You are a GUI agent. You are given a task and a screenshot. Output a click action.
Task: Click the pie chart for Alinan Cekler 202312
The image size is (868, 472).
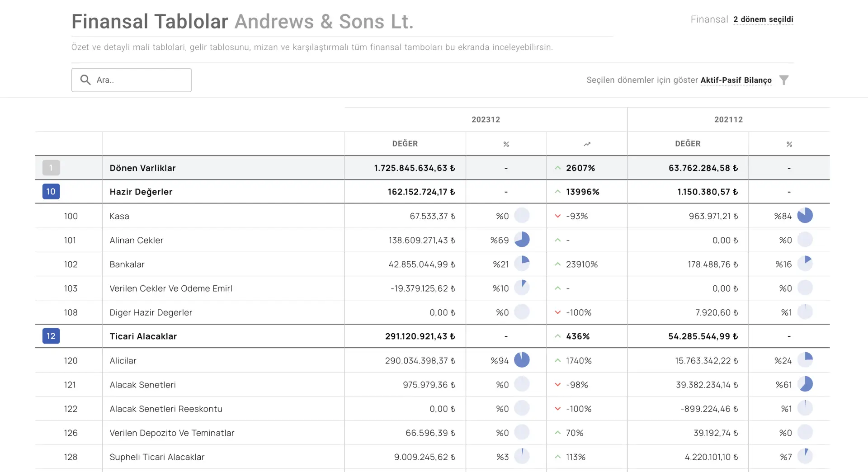(522, 240)
